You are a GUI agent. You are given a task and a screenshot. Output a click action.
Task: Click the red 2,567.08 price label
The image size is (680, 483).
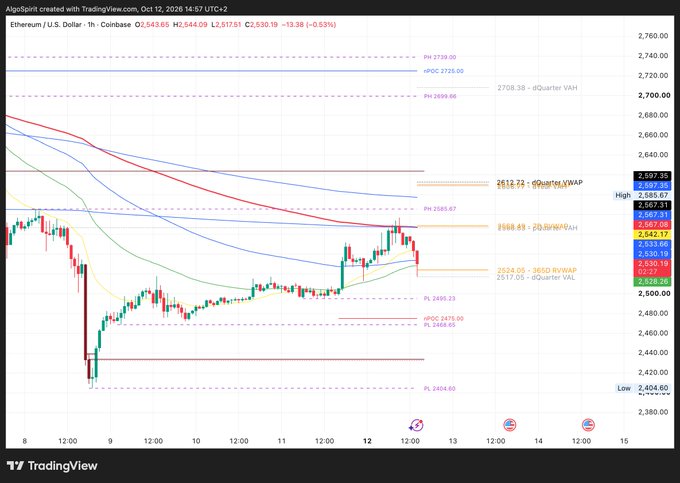(x=652, y=225)
